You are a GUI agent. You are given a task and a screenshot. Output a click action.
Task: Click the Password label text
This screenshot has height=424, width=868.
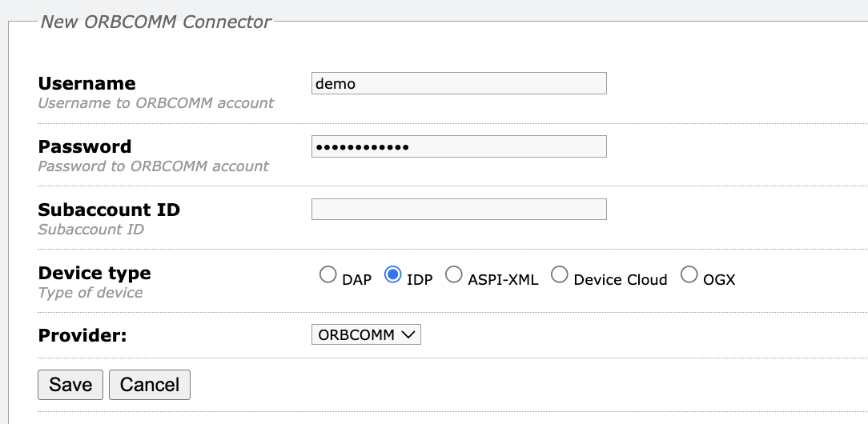point(85,146)
